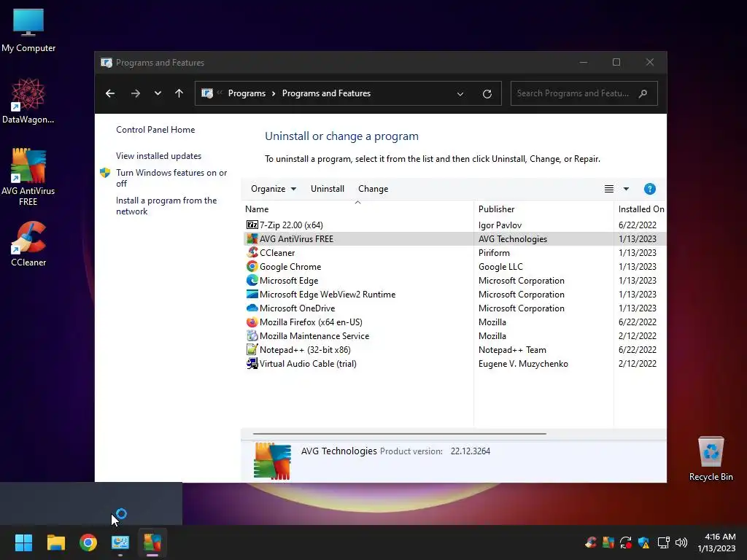The width and height of the screenshot is (747, 560).
Task: Go forward using the forward arrow
Action: tap(136, 93)
